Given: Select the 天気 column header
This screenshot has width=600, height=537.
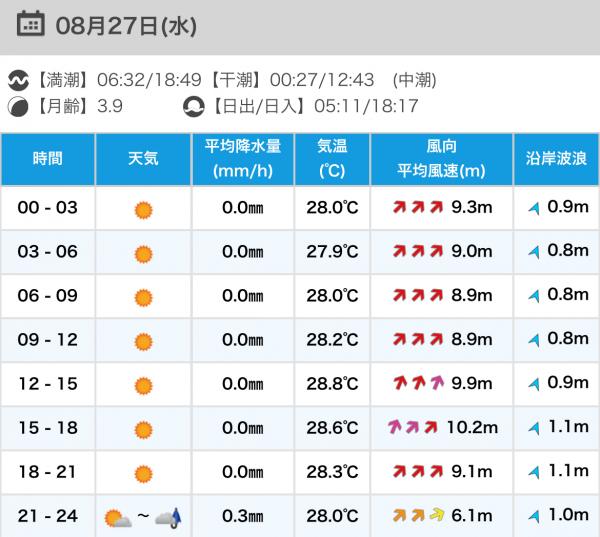Looking at the screenshot, I should coord(143,159).
